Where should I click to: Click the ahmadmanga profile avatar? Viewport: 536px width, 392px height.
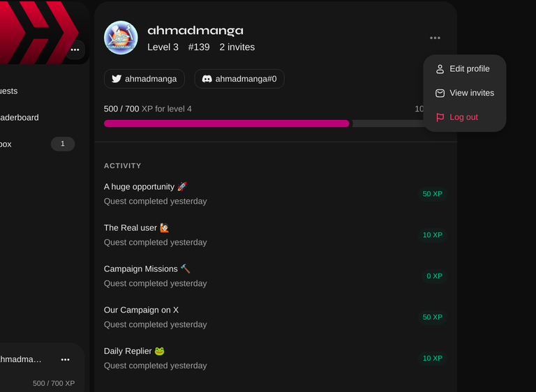[x=121, y=38]
